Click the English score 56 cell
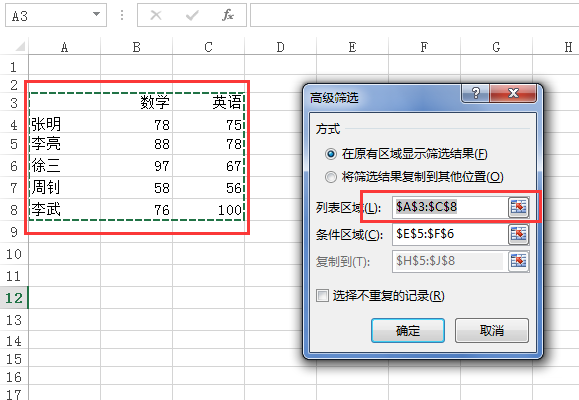 [x=208, y=188]
